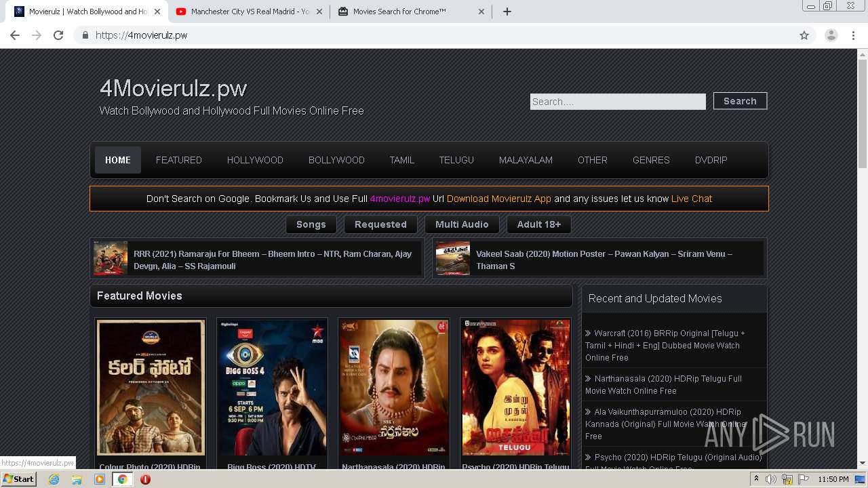The width and height of the screenshot is (868, 488).
Task: Open Warcraft (2016) BRRip recent link
Action: [x=665, y=346]
